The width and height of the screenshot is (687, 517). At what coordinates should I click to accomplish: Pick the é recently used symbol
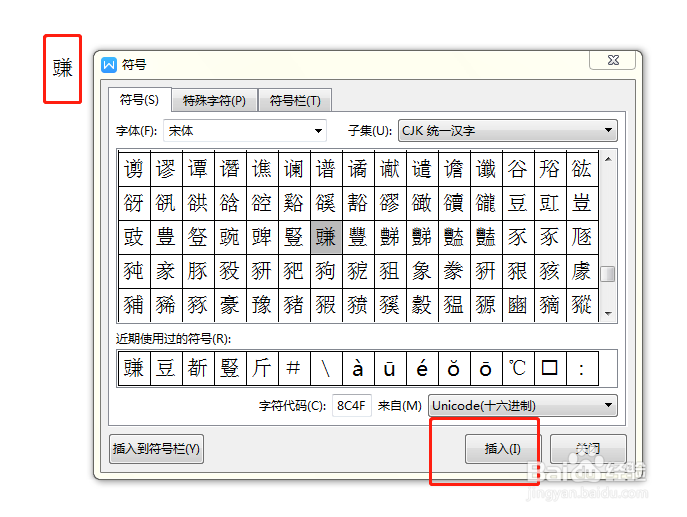(x=422, y=368)
